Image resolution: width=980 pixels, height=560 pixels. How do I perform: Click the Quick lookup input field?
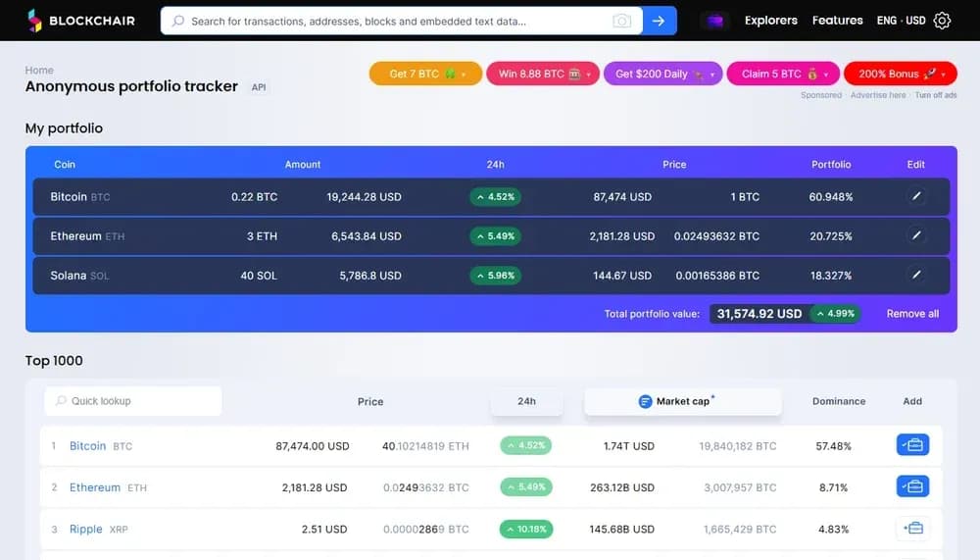pyautogui.click(x=132, y=401)
